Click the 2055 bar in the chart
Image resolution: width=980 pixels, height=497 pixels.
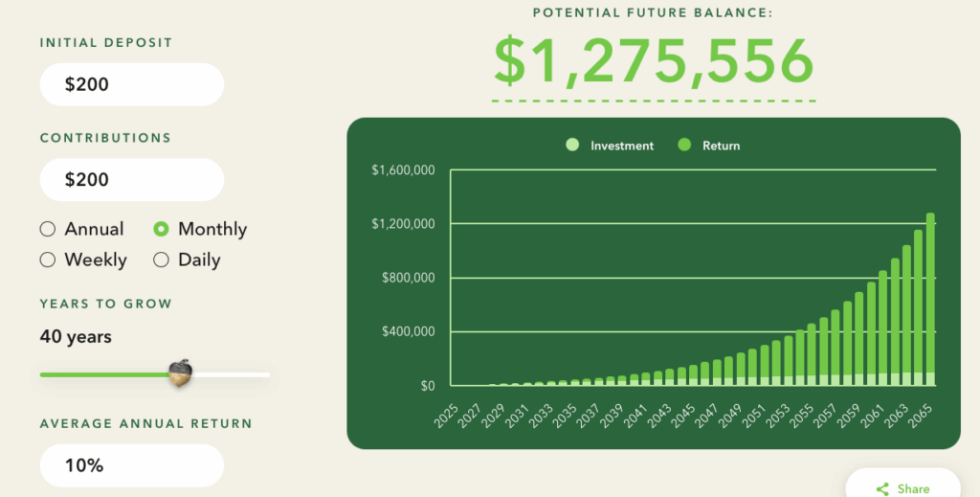[x=812, y=354]
